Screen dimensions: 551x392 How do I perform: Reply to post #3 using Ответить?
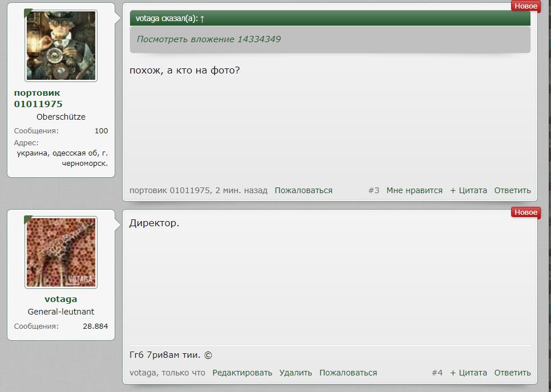tap(512, 190)
